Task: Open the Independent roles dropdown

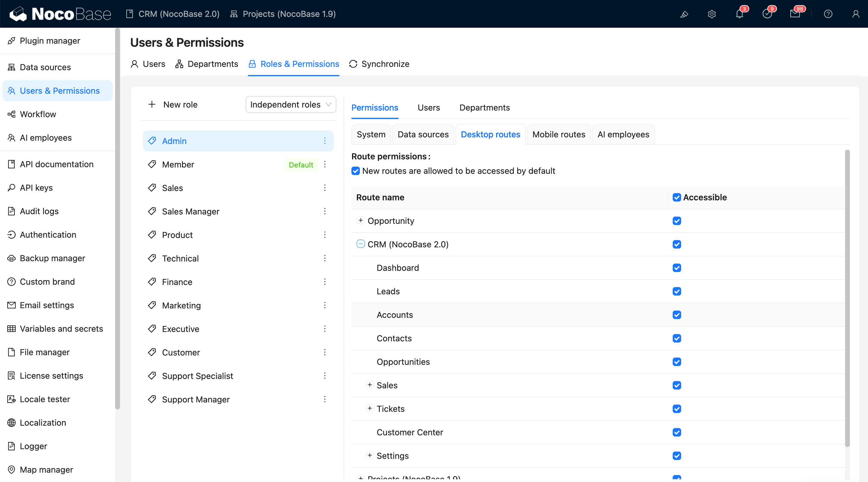Action: (x=291, y=105)
